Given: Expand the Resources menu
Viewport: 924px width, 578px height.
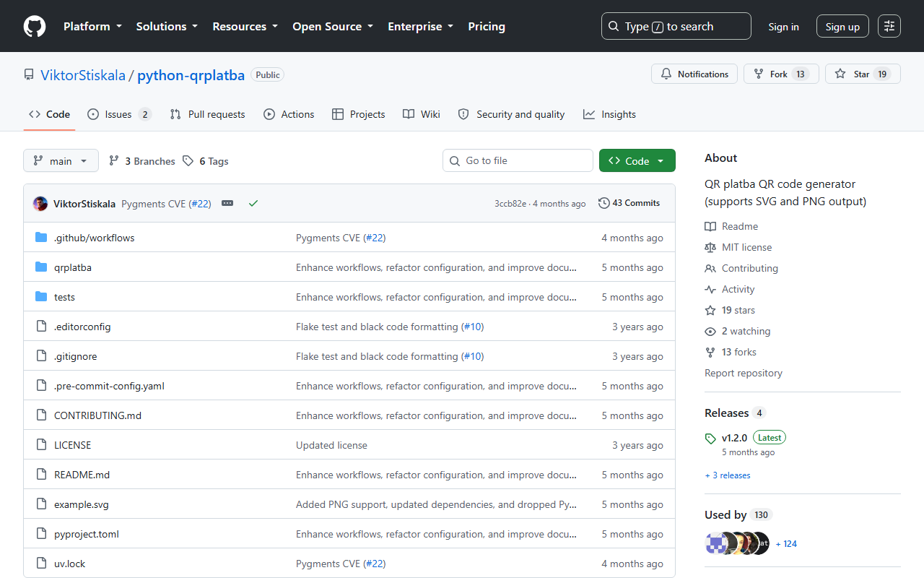Looking at the screenshot, I should coord(245,26).
